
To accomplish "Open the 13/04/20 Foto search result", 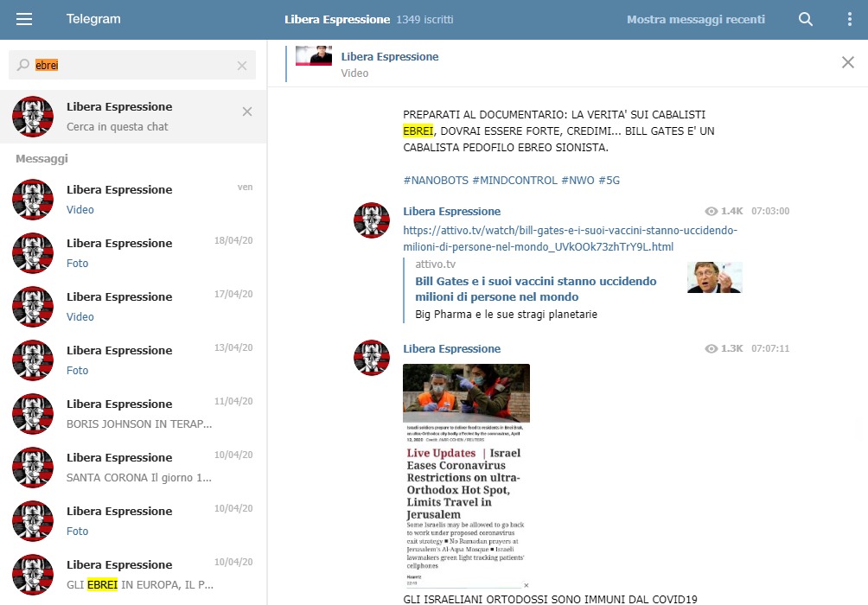I will pyautogui.click(x=133, y=360).
